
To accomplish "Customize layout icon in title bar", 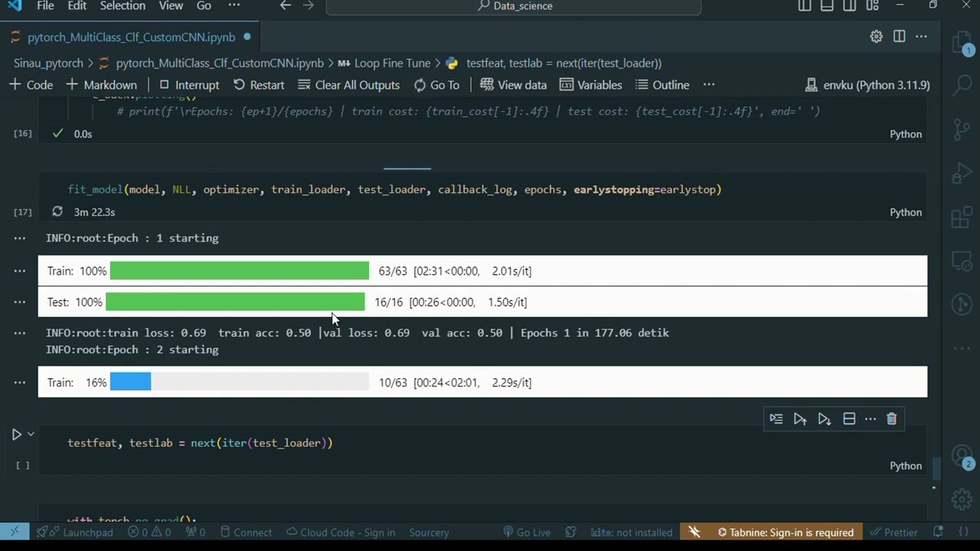I will point(872,6).
